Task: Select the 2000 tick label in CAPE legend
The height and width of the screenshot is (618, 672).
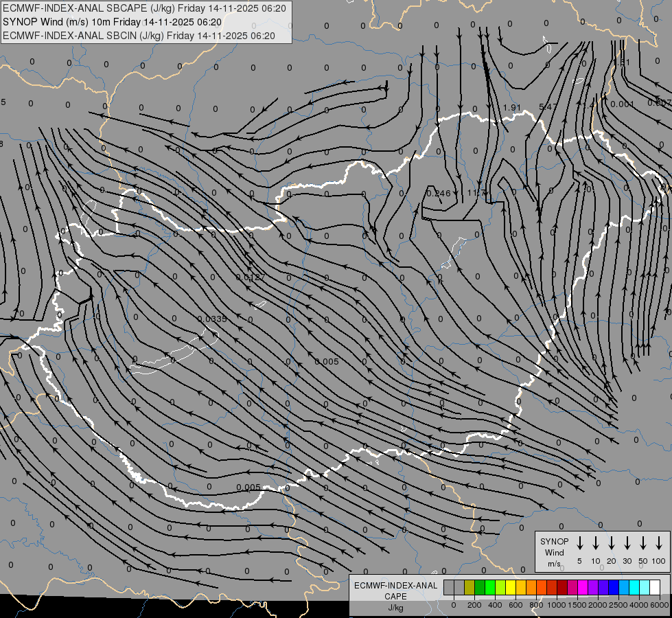Action: click(x=598, y=605)
